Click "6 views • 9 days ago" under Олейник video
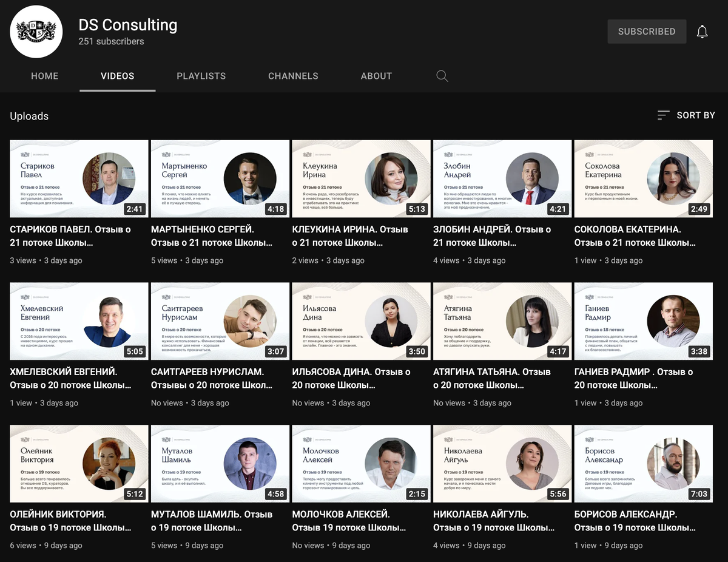The height and width of the screenshot is (562, 728). click(46, 546)
